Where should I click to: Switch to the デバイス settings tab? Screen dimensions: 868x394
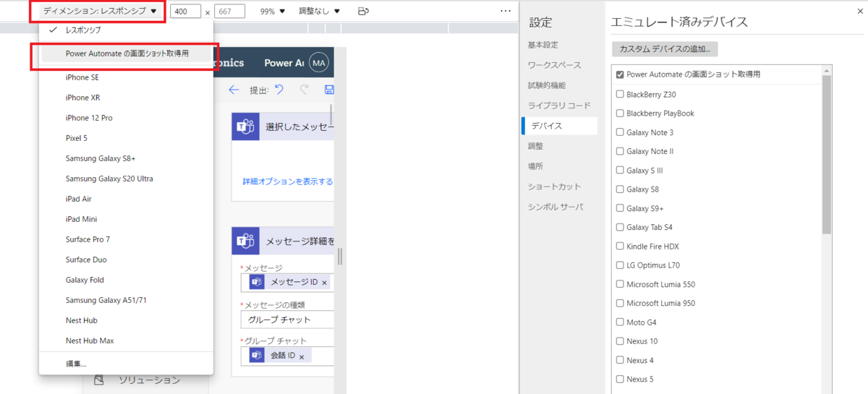[560, 126]
